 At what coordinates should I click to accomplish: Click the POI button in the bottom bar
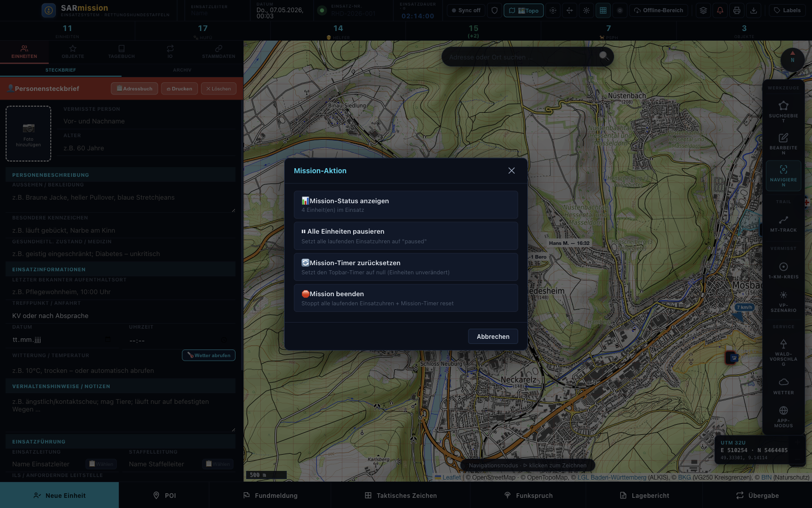click(x=164, y=495)
